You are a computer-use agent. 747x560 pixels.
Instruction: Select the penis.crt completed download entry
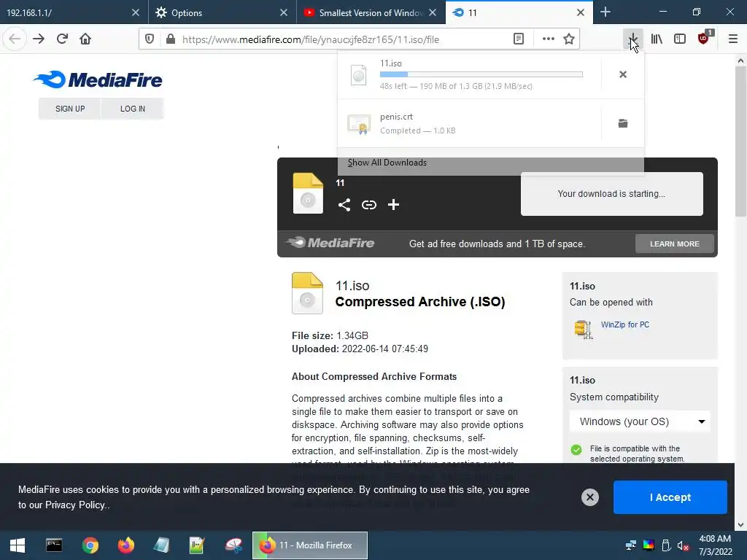(x=469, y=123)
